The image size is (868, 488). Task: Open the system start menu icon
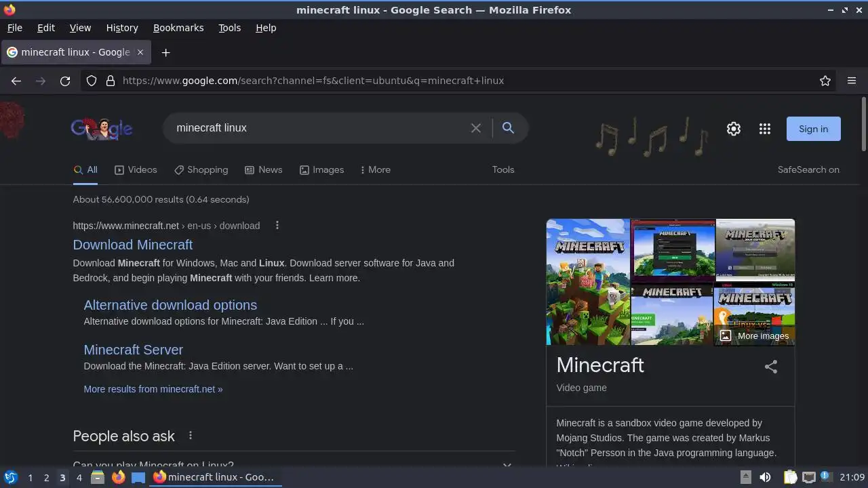(x=10, y=477)
